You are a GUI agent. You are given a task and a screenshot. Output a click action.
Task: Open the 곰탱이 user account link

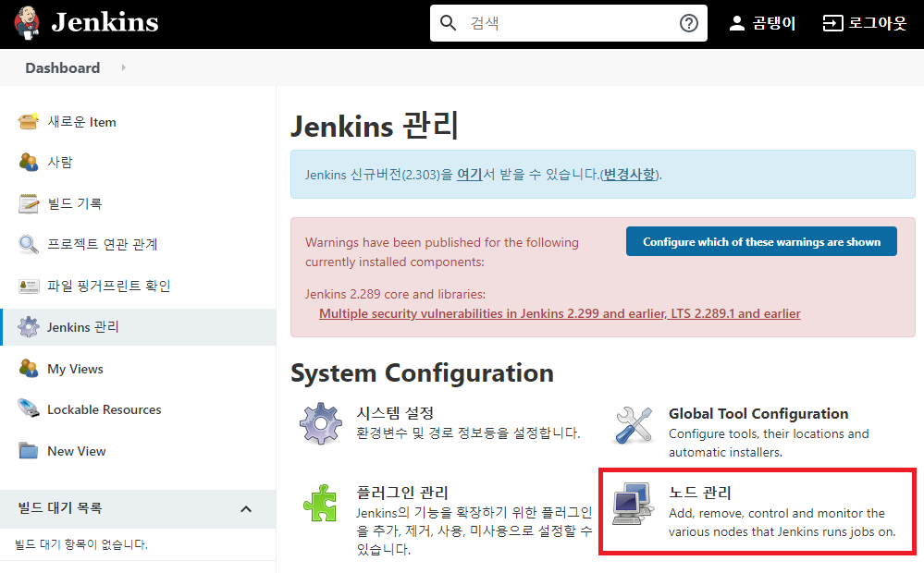(x=774, y=23)
